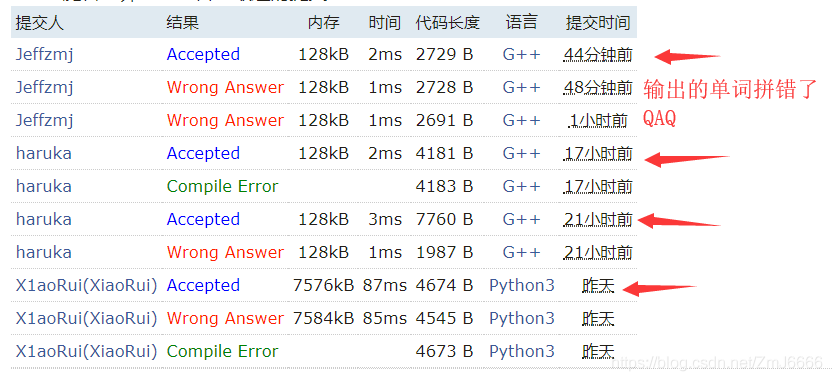
Task: Click the 48分钟前 submission time
Action: pos(598,88)
